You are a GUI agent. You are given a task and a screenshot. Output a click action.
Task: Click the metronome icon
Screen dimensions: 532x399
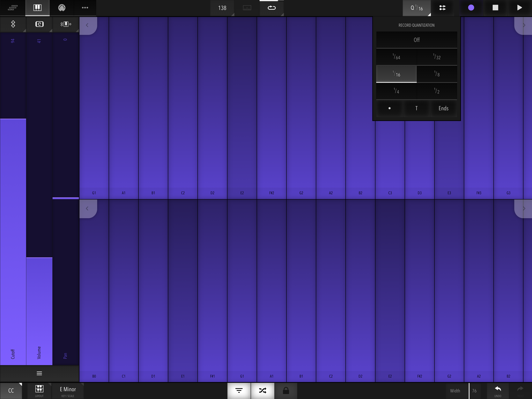(247, 8)
